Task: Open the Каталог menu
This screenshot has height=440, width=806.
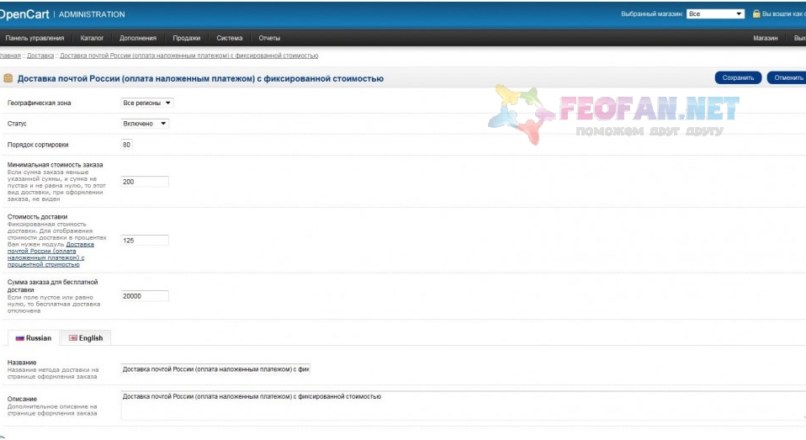Action: click(91, 38)
